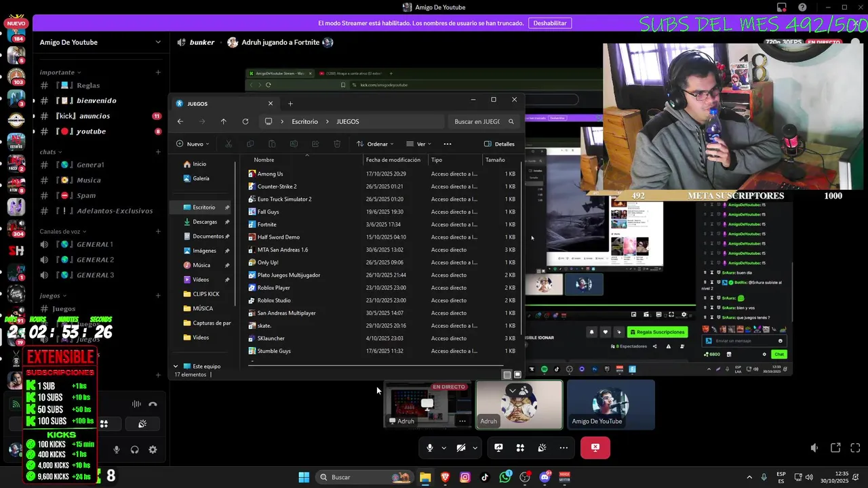Open camera device options arrow
The image size is (868, 488).
475,447
